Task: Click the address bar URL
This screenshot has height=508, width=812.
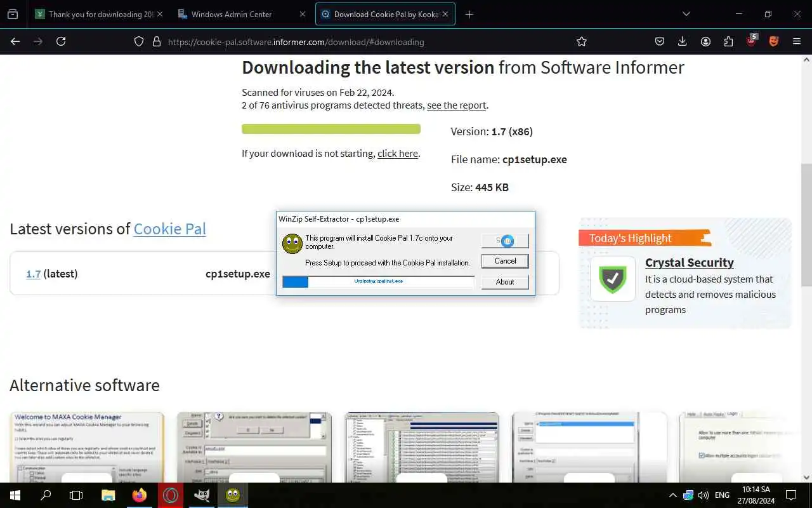Action: pos(296,42)
